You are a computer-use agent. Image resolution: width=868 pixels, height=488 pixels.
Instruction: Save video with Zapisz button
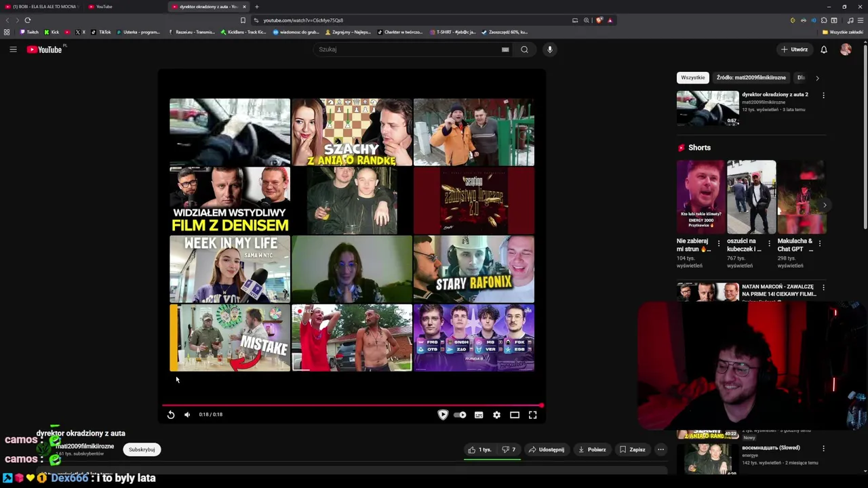pos(632,449)
